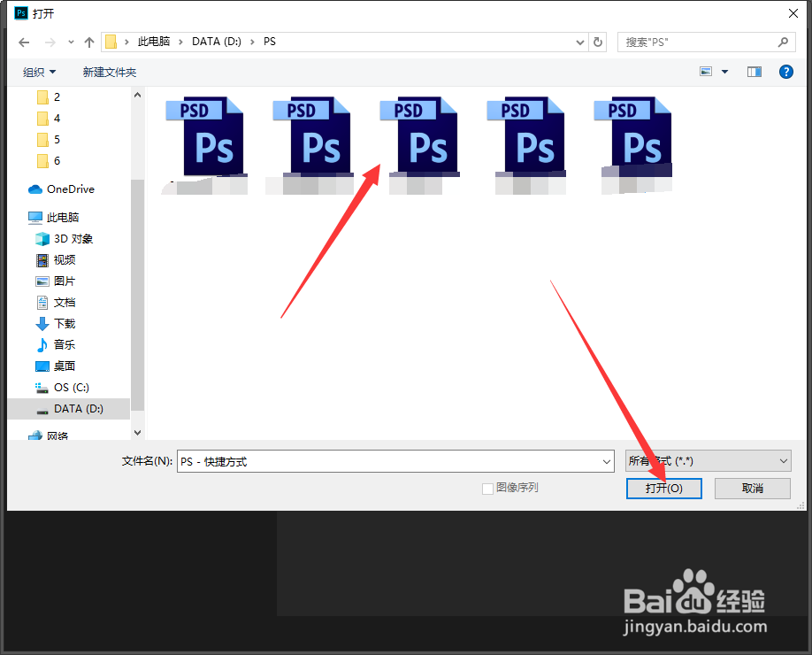Open 文档 folder in sidebar

(56, 302)
